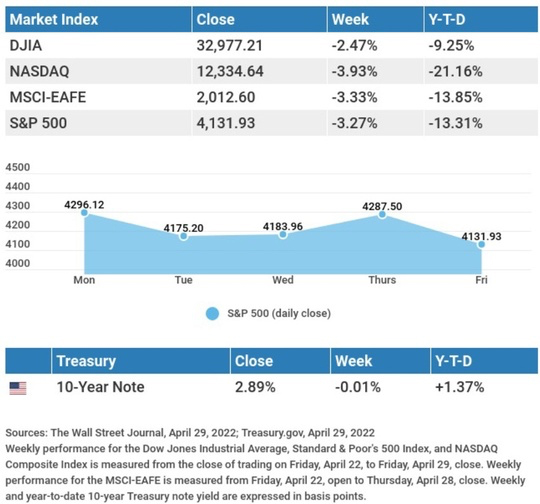Click the DJIA row label
The width and height of the screenshot is (540, 504).
click(x=26, y=45)
